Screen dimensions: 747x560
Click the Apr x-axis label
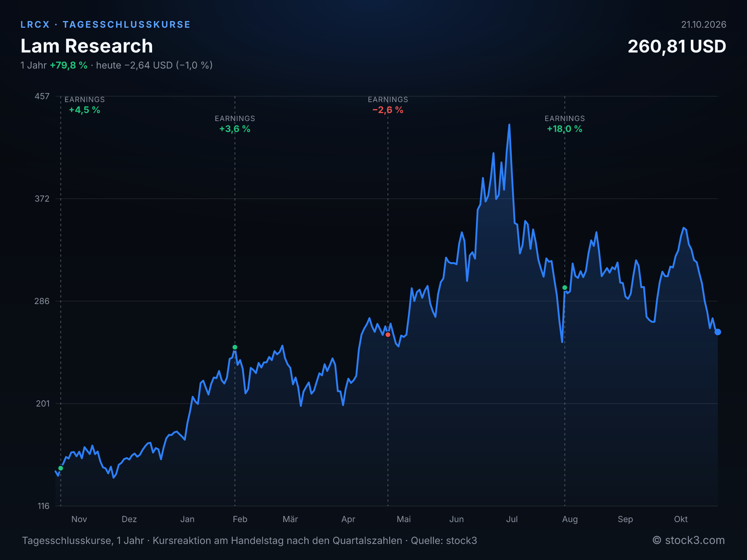[348, 519]
